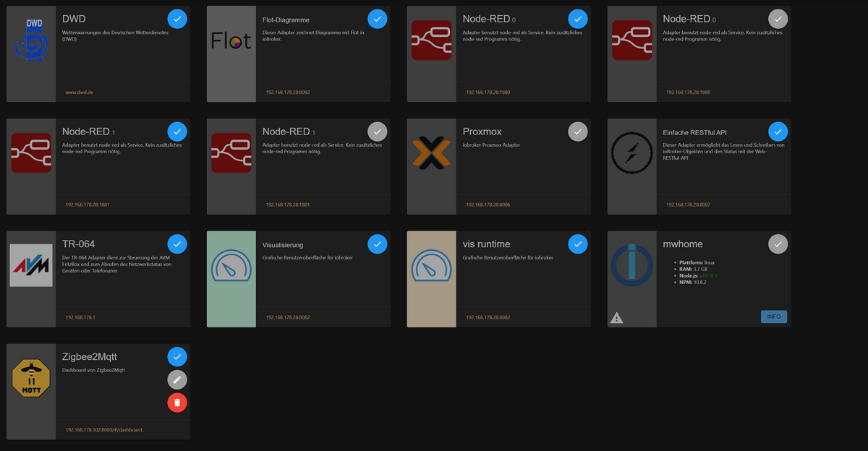This screenshot has height=451, width=868.
Task: Open the 1880 link on blue-checked Node-RED.0 card
Action: [488, 93]
